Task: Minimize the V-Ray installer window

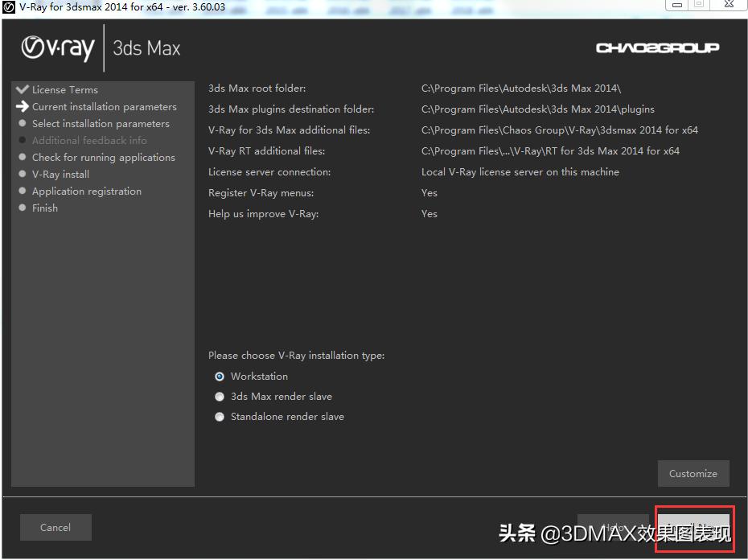Action: pos(676,5)
